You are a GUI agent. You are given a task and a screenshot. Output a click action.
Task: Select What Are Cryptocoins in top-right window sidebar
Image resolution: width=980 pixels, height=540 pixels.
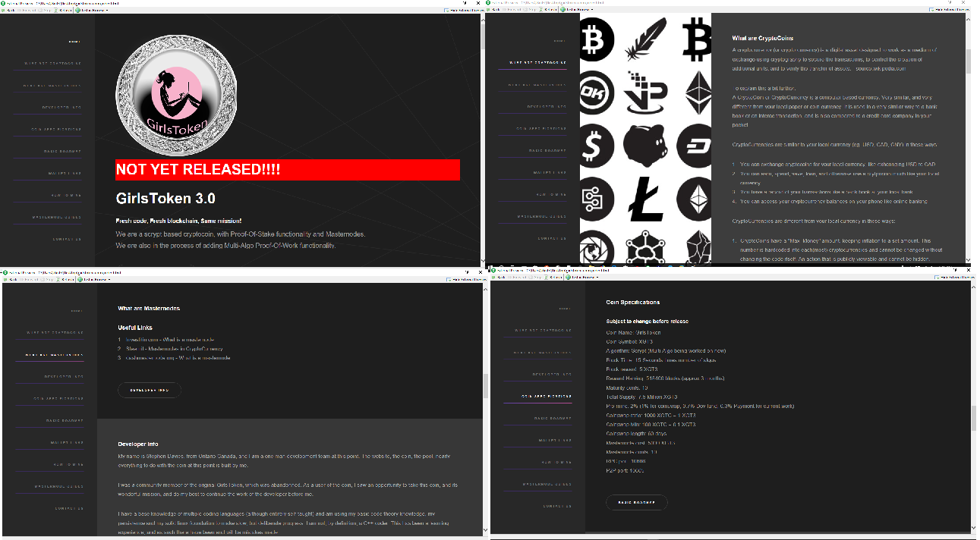537,63
